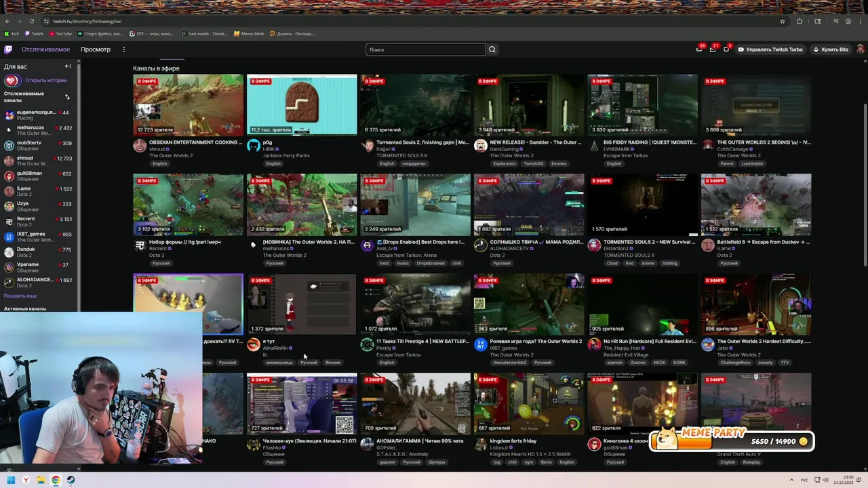
Task: Open the Kick bookmark
Action: tap(12, 34)
